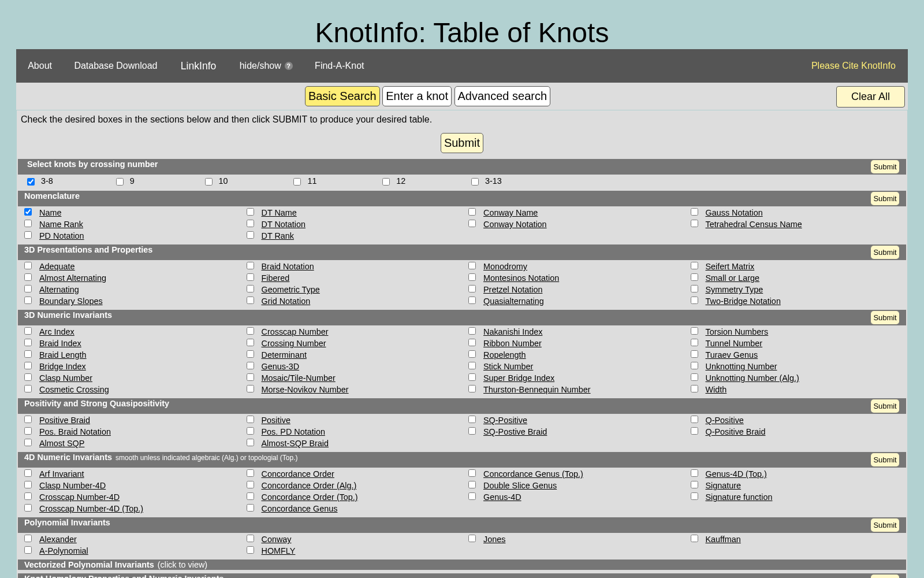Open the Q-Positive Braid link
The height and width of the screenshot is (578, 924).
pos(735,432)
